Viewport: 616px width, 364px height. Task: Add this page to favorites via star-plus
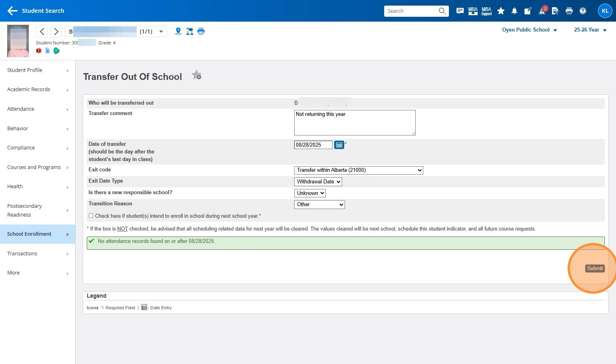196,75
